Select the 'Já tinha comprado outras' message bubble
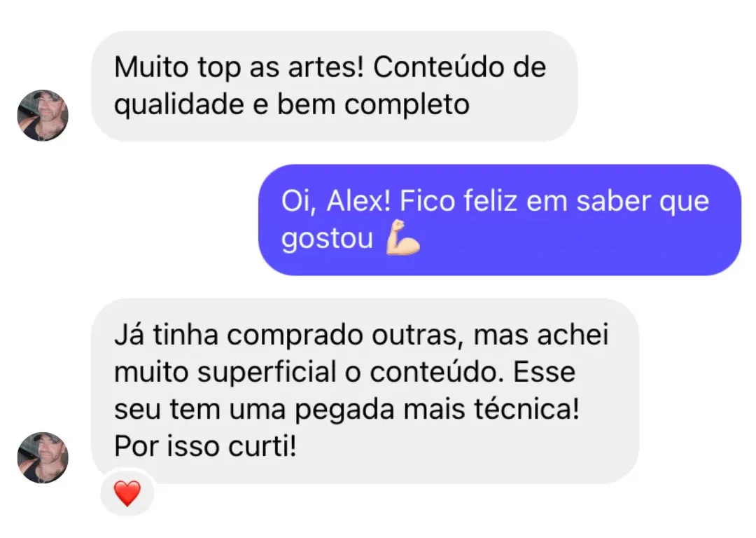The image size is (756, 538). coord(365,391)
